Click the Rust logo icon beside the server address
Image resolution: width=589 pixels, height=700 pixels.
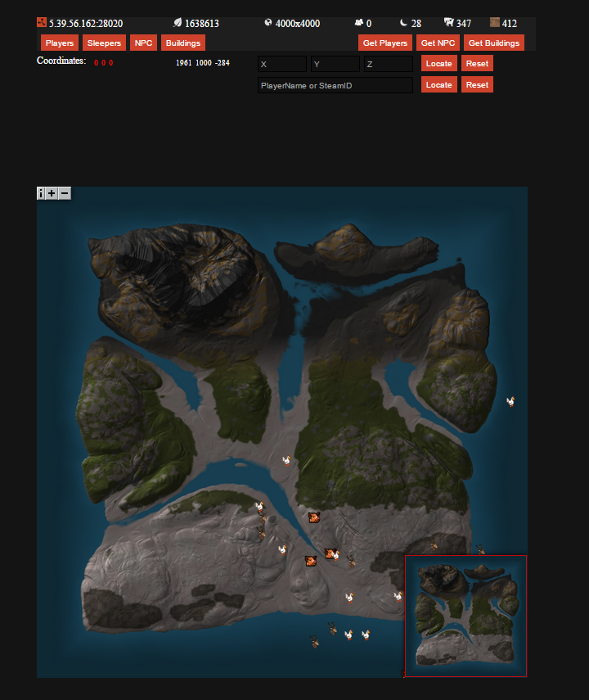tap(42, 22)
